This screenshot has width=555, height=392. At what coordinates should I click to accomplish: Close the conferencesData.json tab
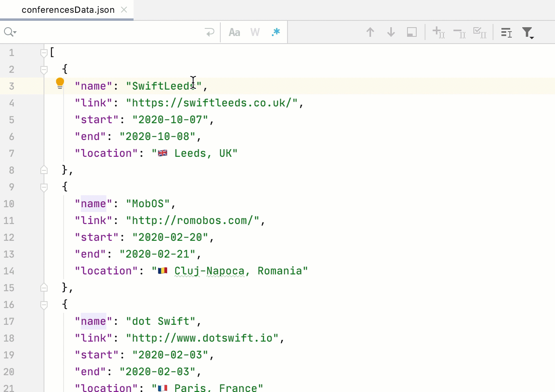[x=124, y=10]
